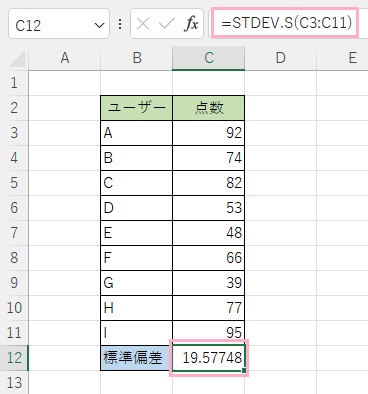Select column D header

click(x=280, y=58)
